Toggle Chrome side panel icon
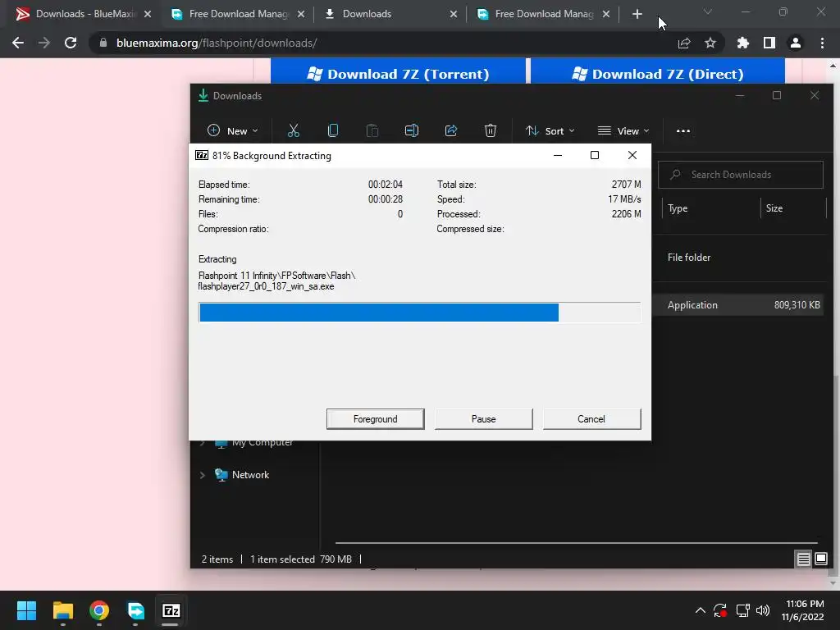Screen dimensions: 840x630 (769, 43)
